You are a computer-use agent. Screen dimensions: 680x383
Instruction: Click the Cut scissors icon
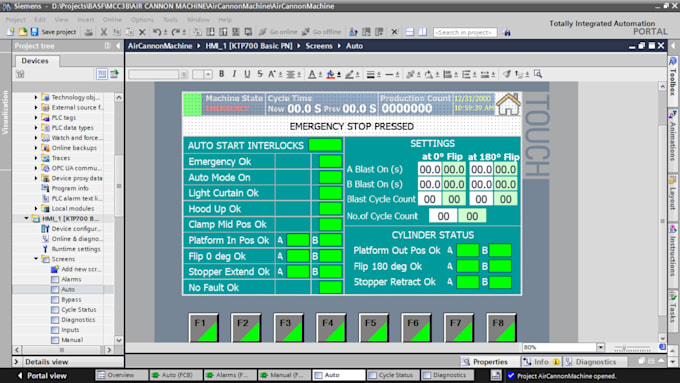tap(104, 32)
